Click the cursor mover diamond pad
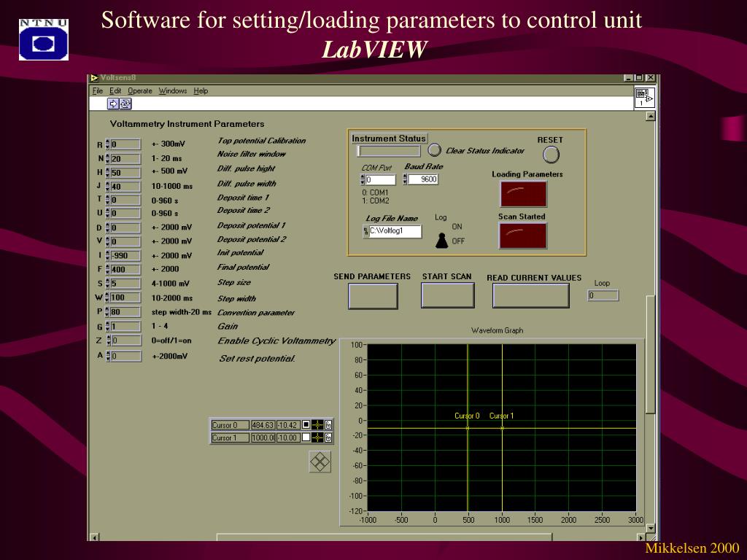Screen dimensions: 747x560 click(x=320, y=462)
